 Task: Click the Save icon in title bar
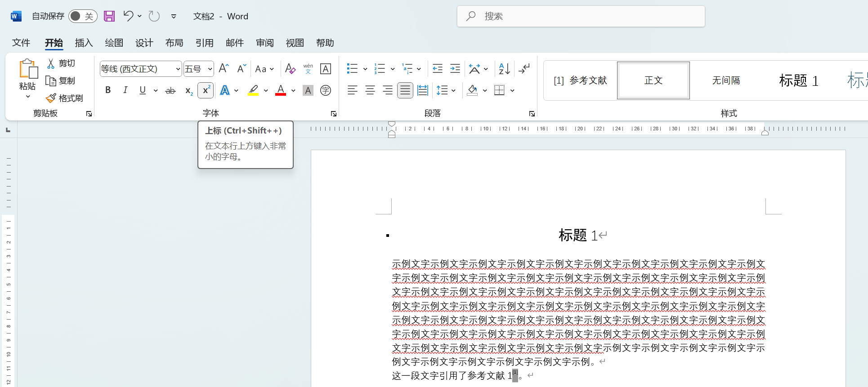click(x=109, y=16)
